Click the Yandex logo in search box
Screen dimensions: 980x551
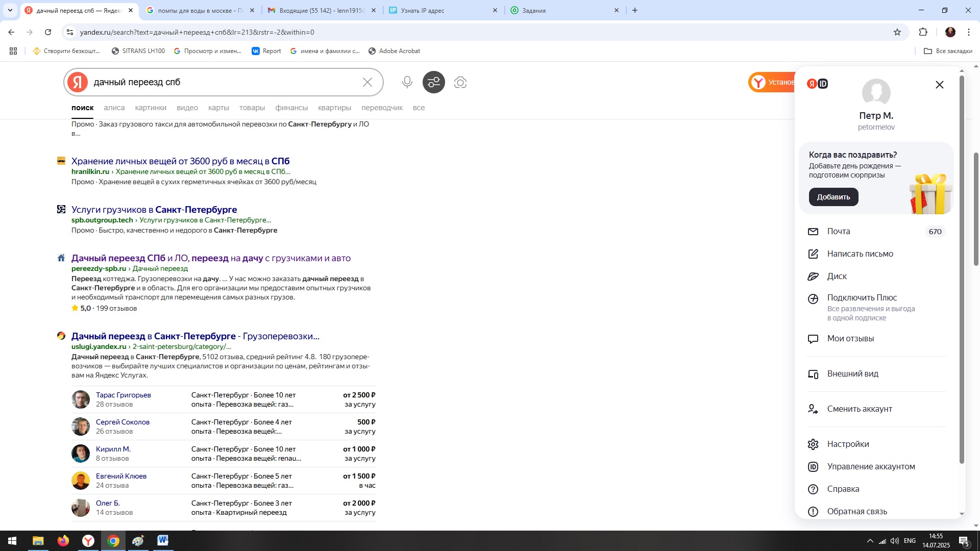click(78, 82)
